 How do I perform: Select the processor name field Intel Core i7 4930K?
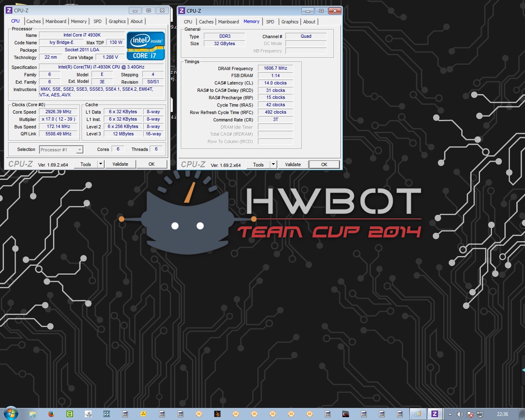[x=82, y=35]
